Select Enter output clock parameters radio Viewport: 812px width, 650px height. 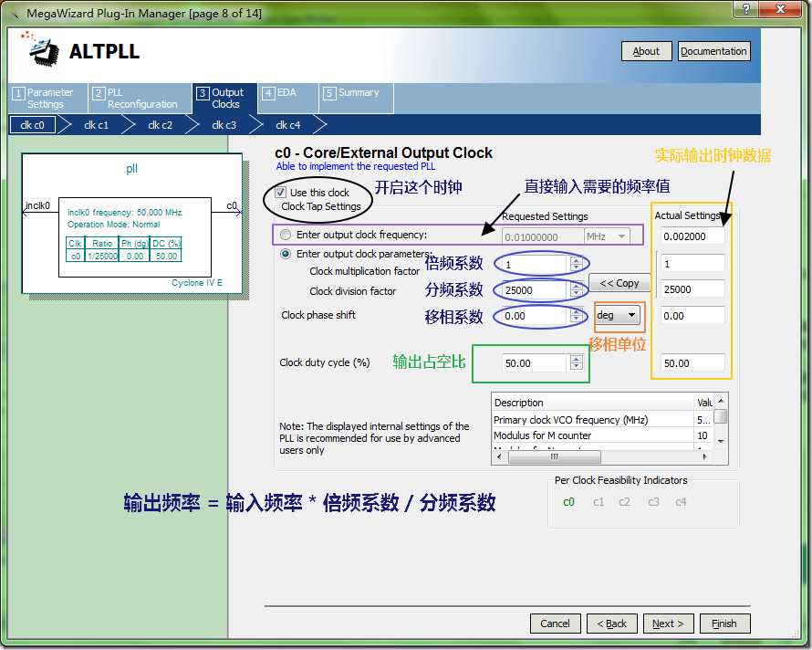point(286,254)
